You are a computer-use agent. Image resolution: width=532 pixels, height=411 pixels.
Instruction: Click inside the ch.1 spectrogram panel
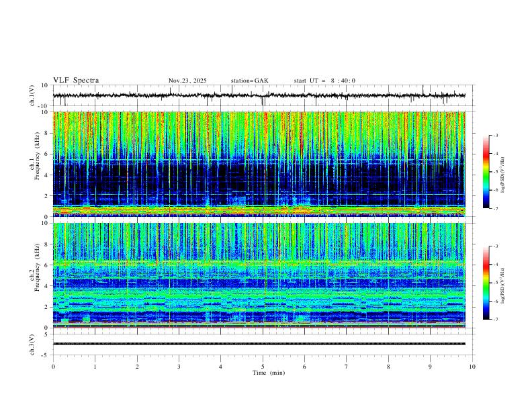click(259, 164)
